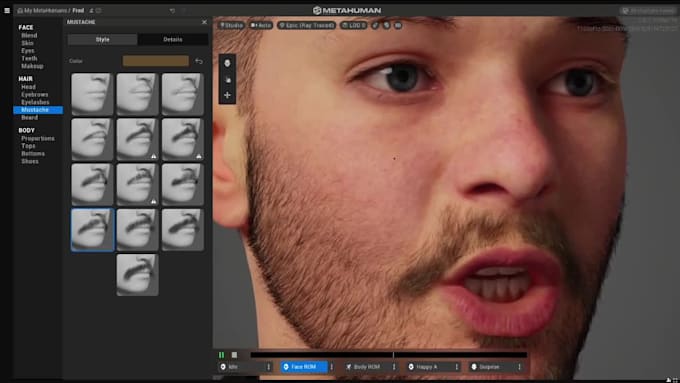Open the Eyes section
Image resolution: width=680 pixels, height=383 pixels.
28,51
